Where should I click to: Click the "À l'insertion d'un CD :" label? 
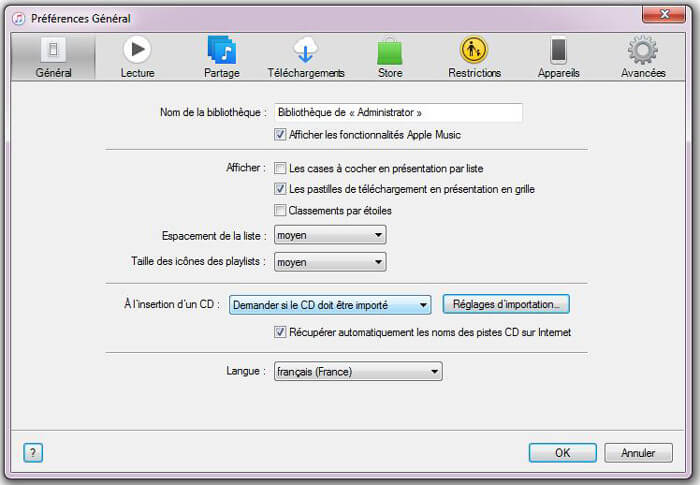pos(172,304)
